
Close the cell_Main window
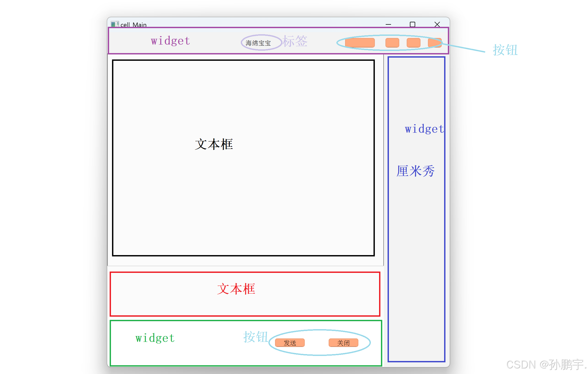coord(437,24)
